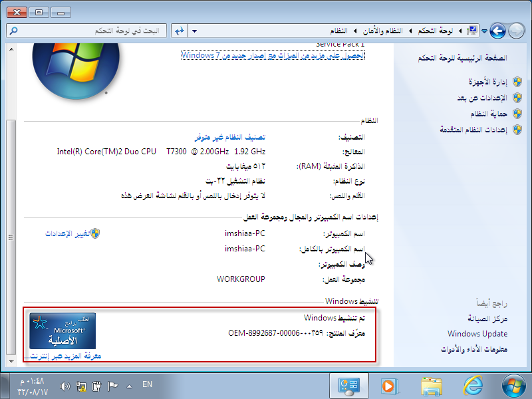Click the vertical scrollbar thumb

pyautogui.click(x=11, y=237)
